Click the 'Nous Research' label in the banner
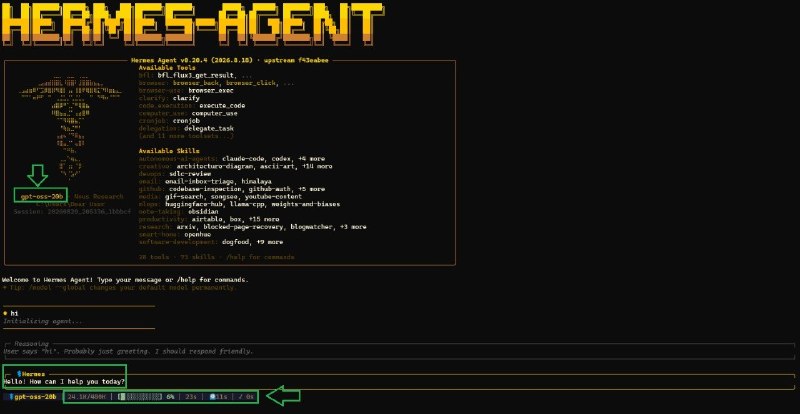 pos(98,197)
